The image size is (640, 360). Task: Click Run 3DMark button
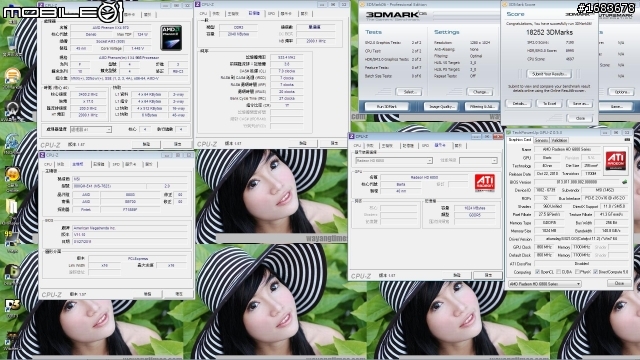387,107
